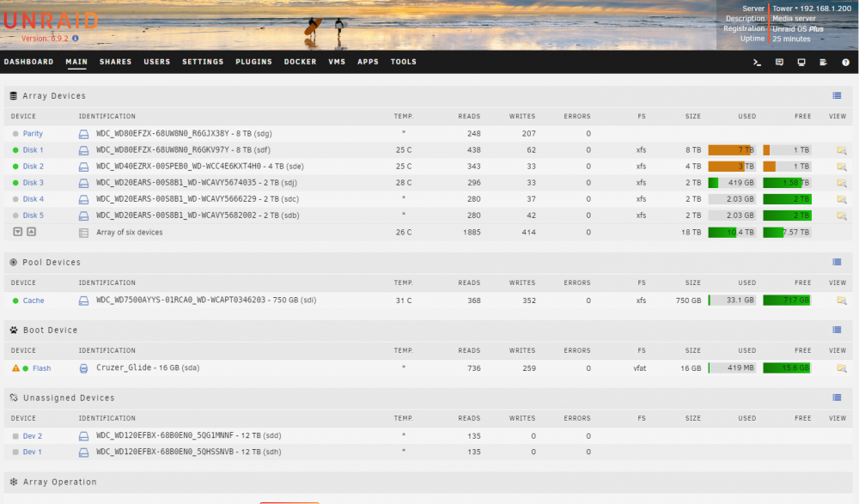This screenshot has height=504, width=859.
Task: Toggle Disk 1 green status indicator
Action: click(15, 149)
